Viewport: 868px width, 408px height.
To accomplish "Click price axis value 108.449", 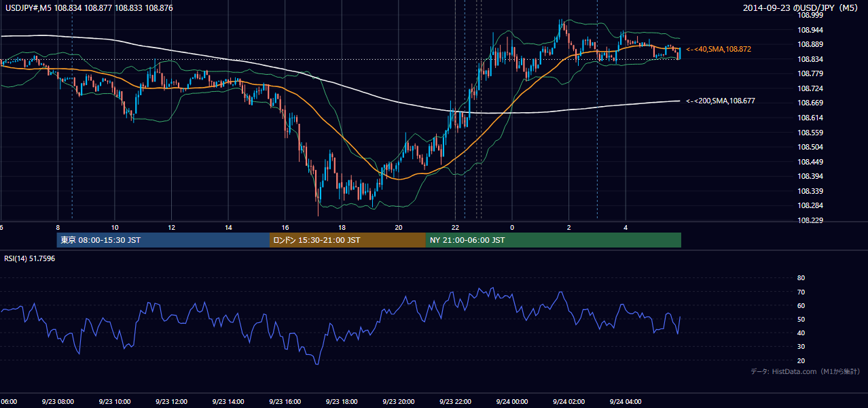I will pyautogui.click(x=810, y=162).
